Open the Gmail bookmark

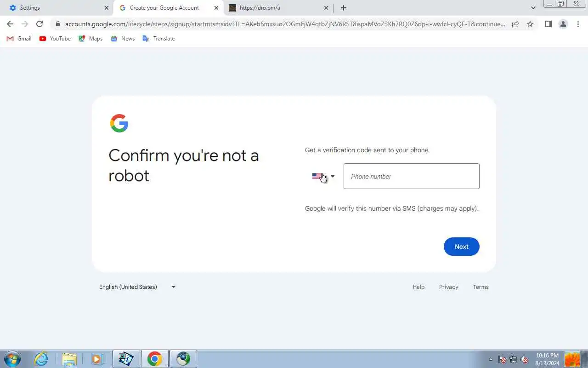[x=19, y=39]
